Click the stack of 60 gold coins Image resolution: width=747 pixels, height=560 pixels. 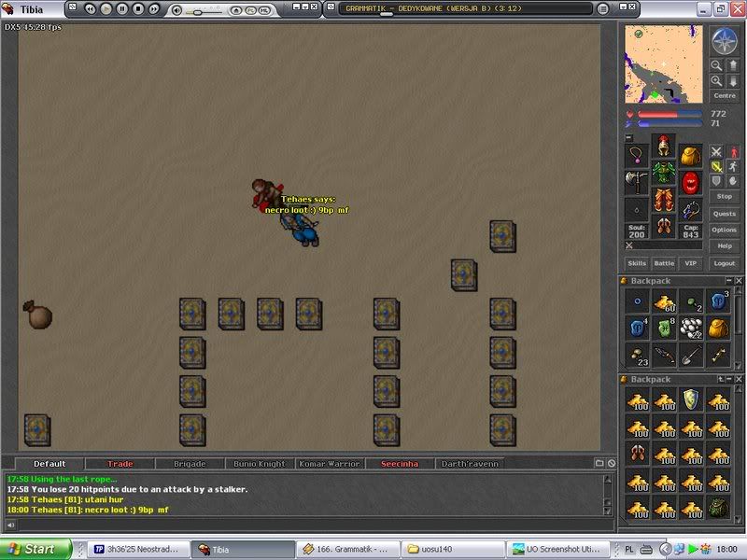[664, 301]
